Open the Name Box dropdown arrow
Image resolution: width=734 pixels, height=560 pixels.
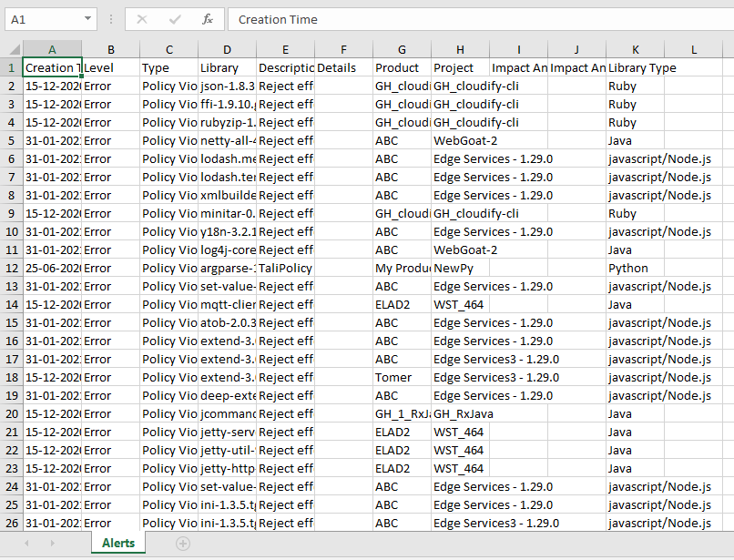87,19
